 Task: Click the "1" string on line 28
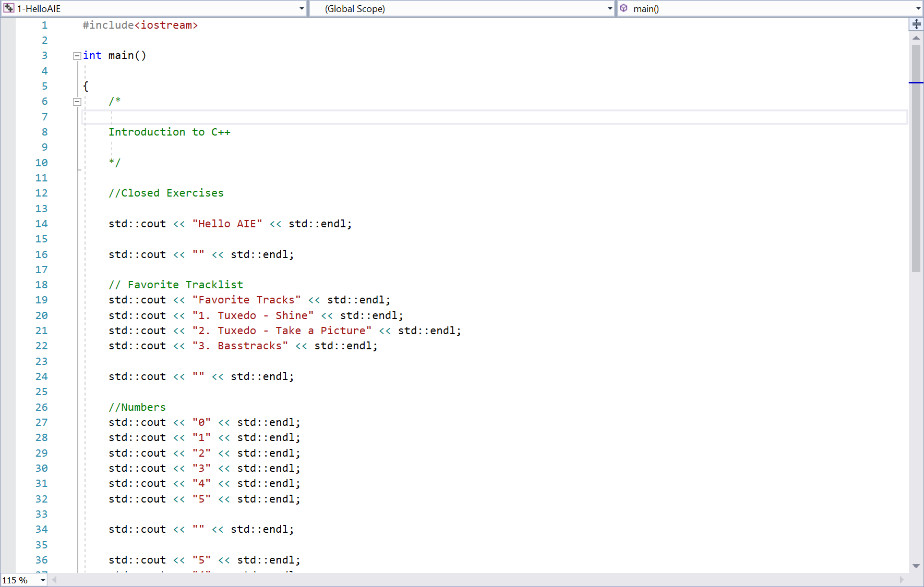coord(201,437)
